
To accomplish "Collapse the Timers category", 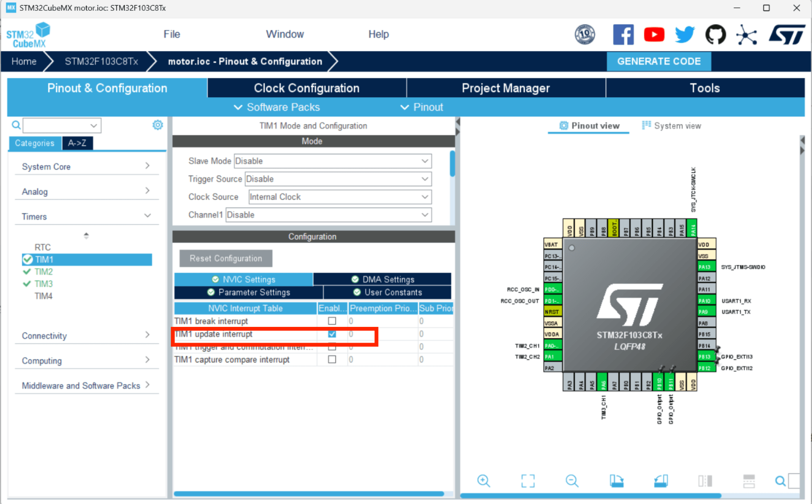I will (87, 216).
